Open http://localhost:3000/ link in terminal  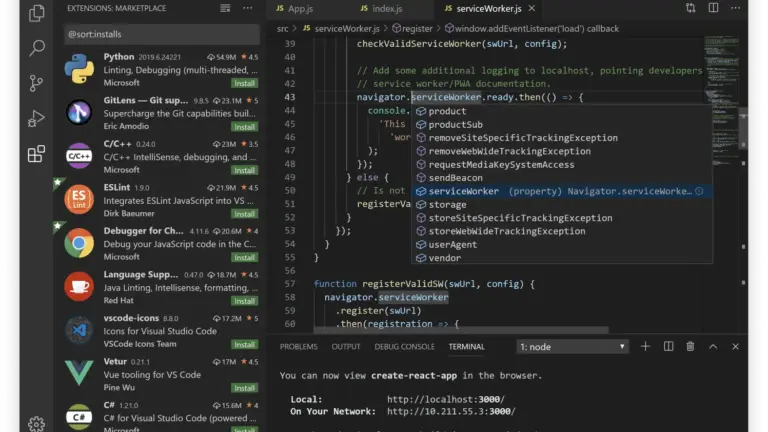[446, 400]
